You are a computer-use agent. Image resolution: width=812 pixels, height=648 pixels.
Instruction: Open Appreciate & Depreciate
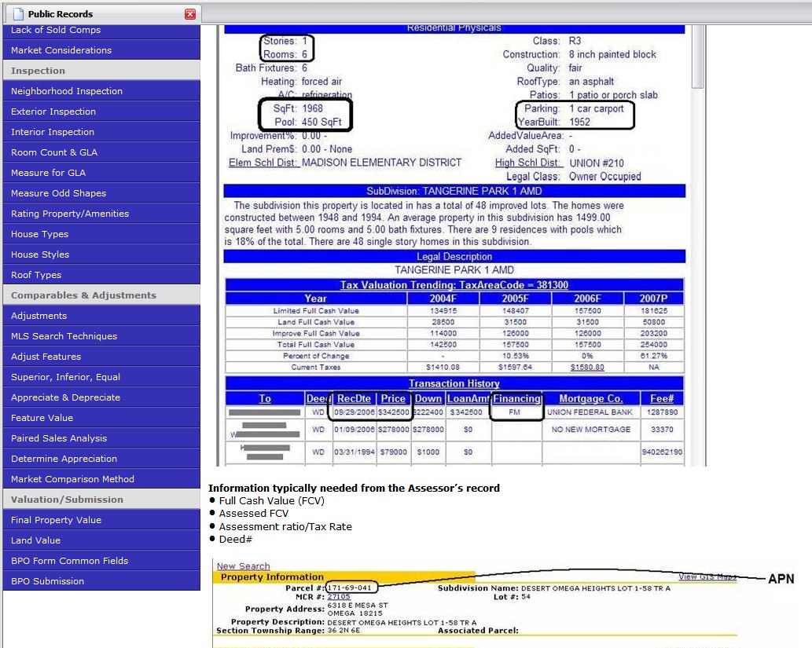[101, 397]
